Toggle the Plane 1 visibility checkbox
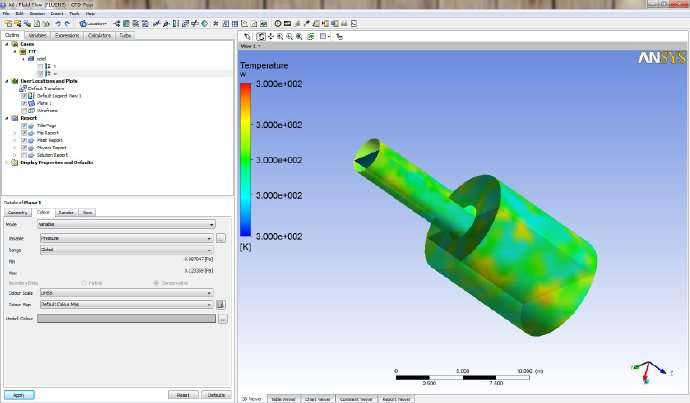Viewport: 690px width, 403px height. (x=23, y=102)
